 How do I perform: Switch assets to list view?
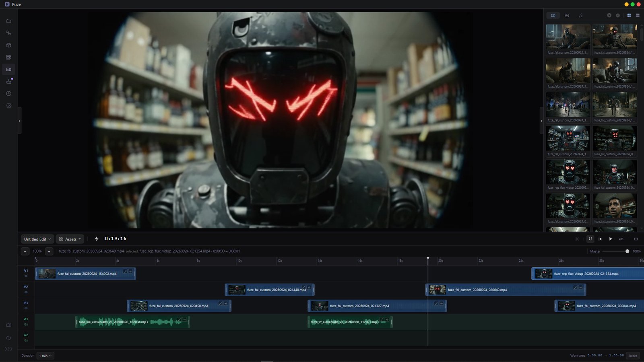[x=638, y=15]
